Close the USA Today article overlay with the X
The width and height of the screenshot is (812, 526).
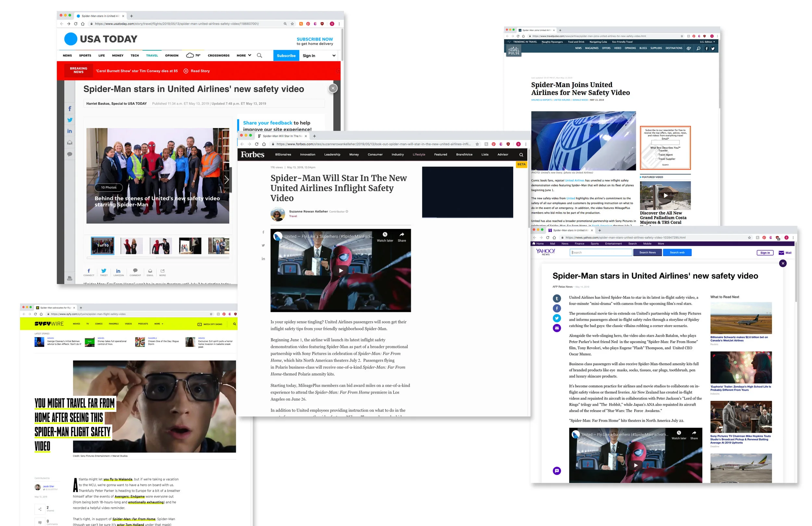tap(333, 88)
